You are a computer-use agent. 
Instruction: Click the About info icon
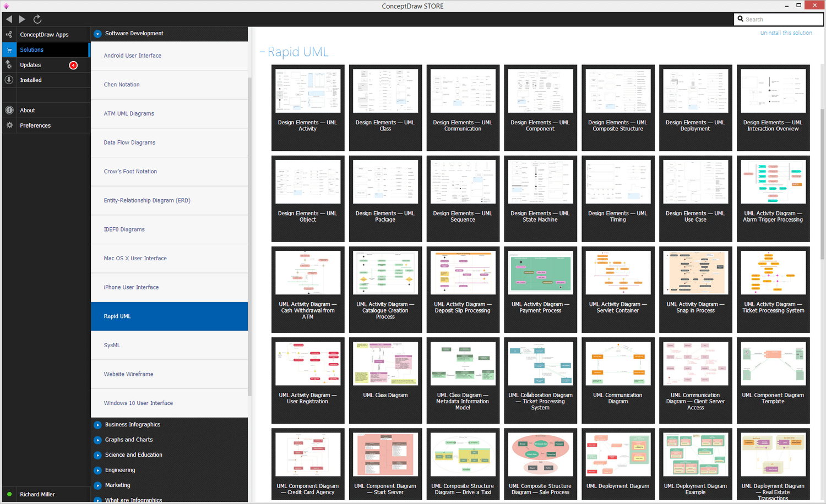9,110
